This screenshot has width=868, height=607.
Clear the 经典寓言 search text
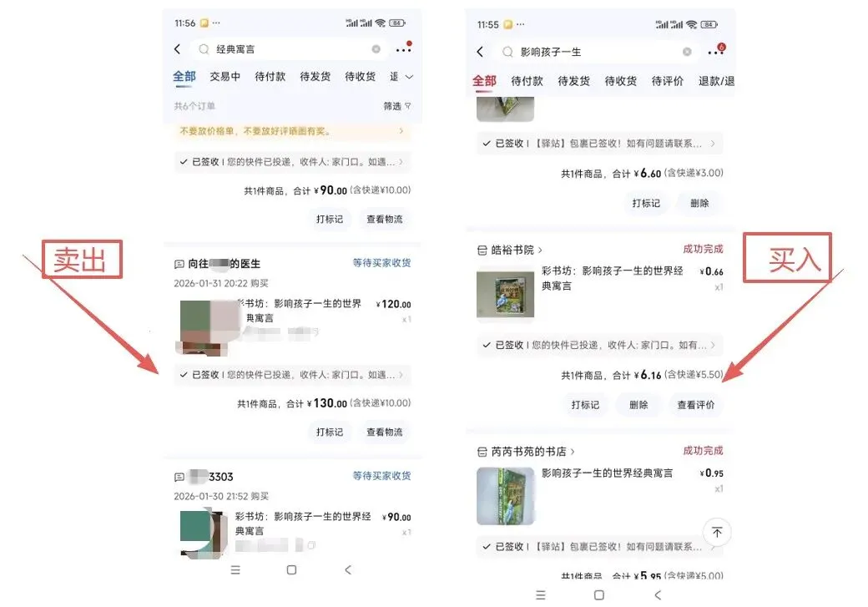[x=376, y=49]
